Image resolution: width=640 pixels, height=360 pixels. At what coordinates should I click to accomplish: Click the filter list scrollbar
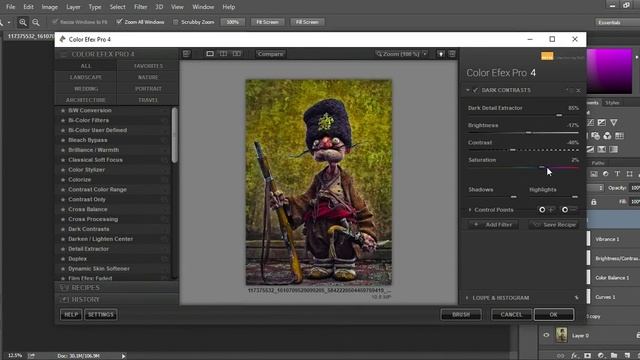pyautogui.click(x=175, y=135)
